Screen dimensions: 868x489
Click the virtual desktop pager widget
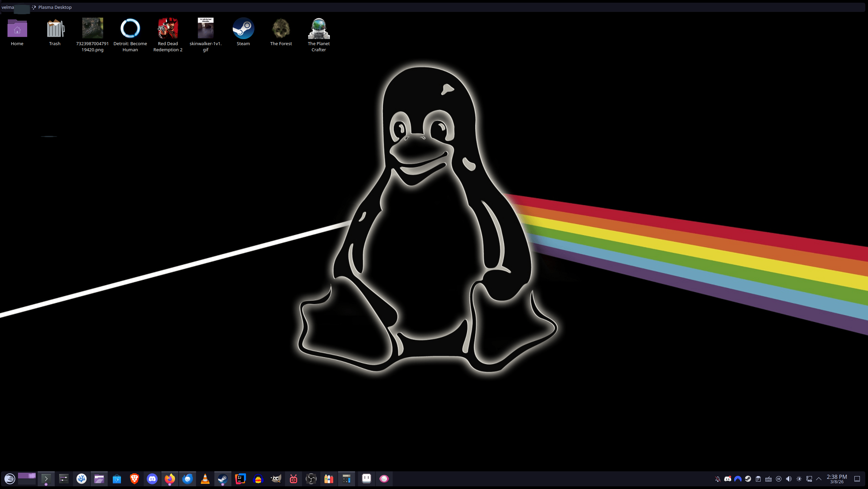click(27, 479)
